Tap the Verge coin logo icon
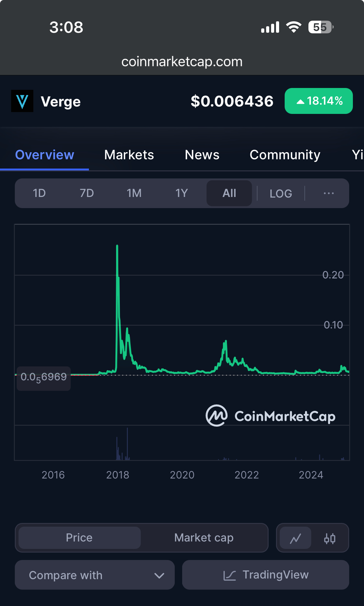Image resolution: width=364 pixels, height=606 pixels. pyautogui.click(x=22, y=101)
